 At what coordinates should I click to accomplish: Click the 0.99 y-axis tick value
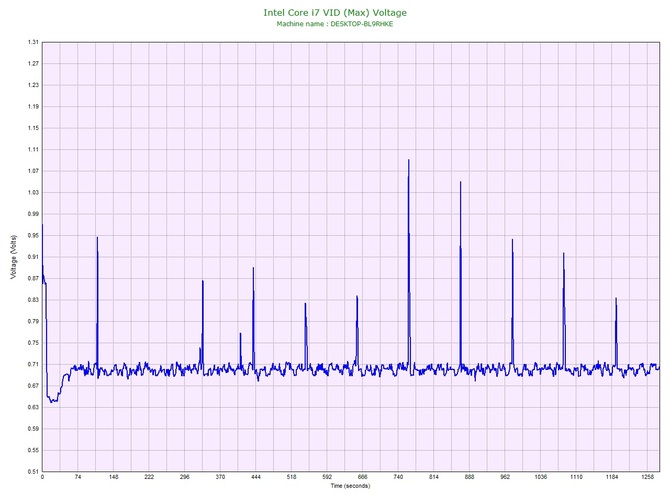(33, 214)
